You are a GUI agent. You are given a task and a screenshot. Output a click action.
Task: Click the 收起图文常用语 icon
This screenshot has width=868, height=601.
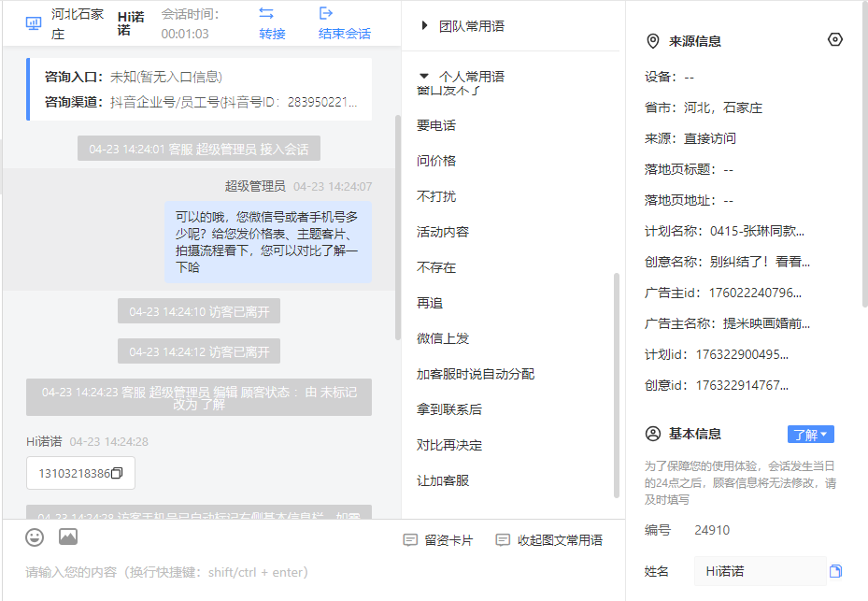point(503,540)
